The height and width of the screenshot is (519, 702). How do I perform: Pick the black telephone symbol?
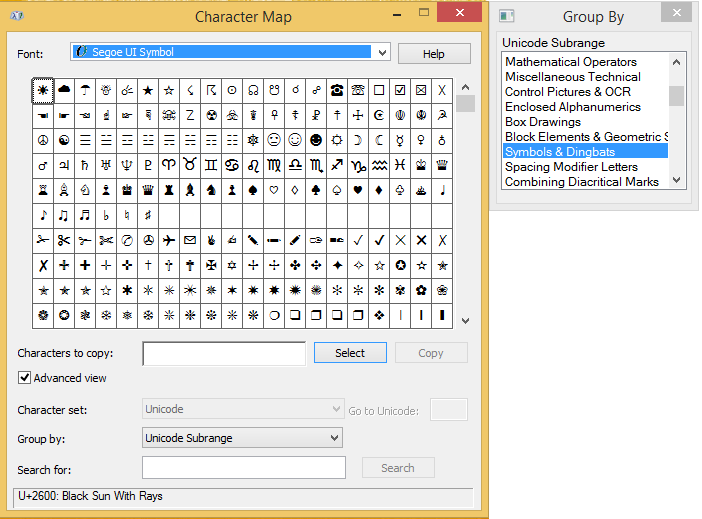[337, 90]
